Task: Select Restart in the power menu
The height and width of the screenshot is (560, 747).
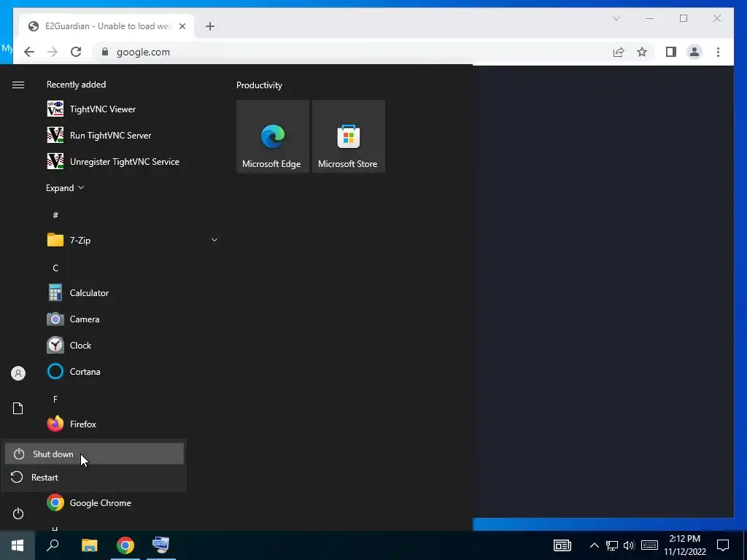Action: [x=94, y=477]
